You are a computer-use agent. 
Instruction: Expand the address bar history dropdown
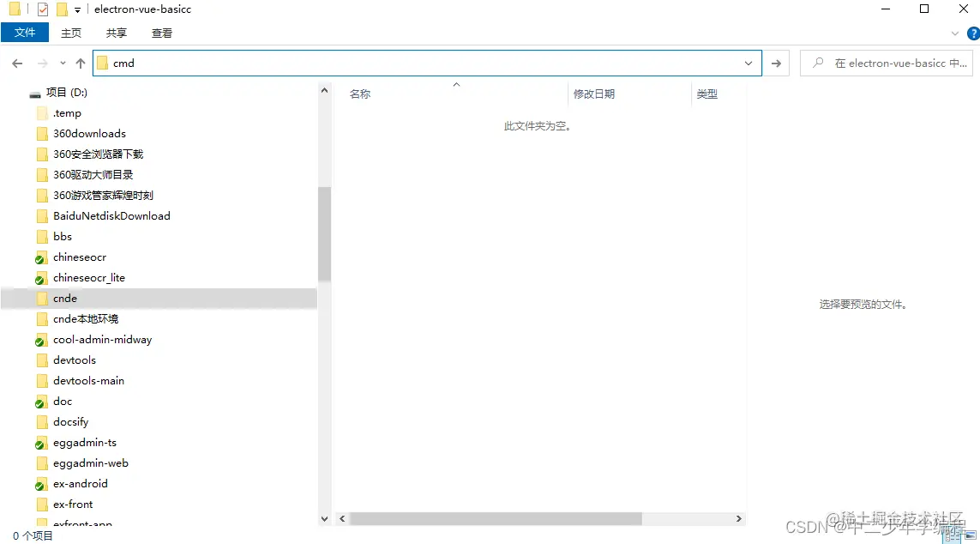(x=749, y=63)
